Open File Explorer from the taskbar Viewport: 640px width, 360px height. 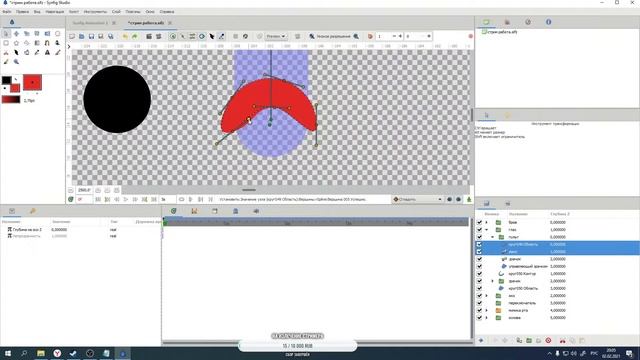click(41, 353)
